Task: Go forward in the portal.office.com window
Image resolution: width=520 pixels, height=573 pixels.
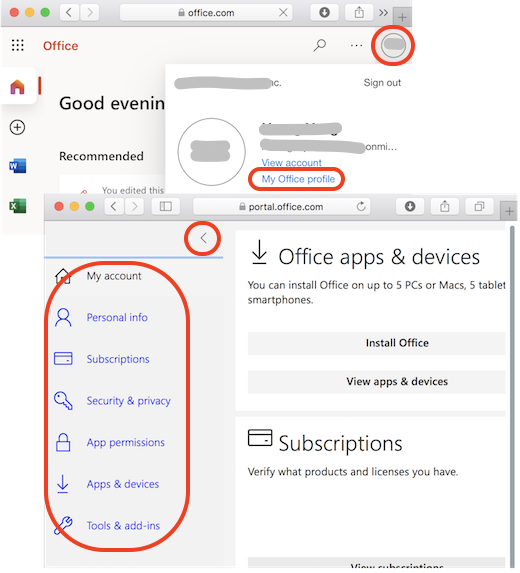Action: 134,207
